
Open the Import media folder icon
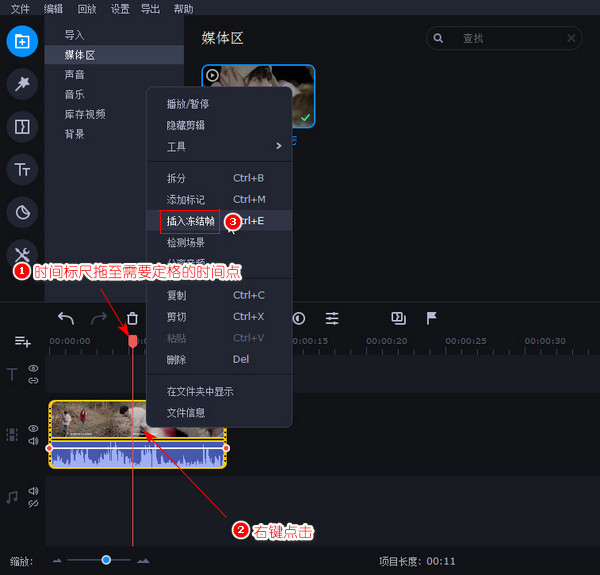click(22, 41)
